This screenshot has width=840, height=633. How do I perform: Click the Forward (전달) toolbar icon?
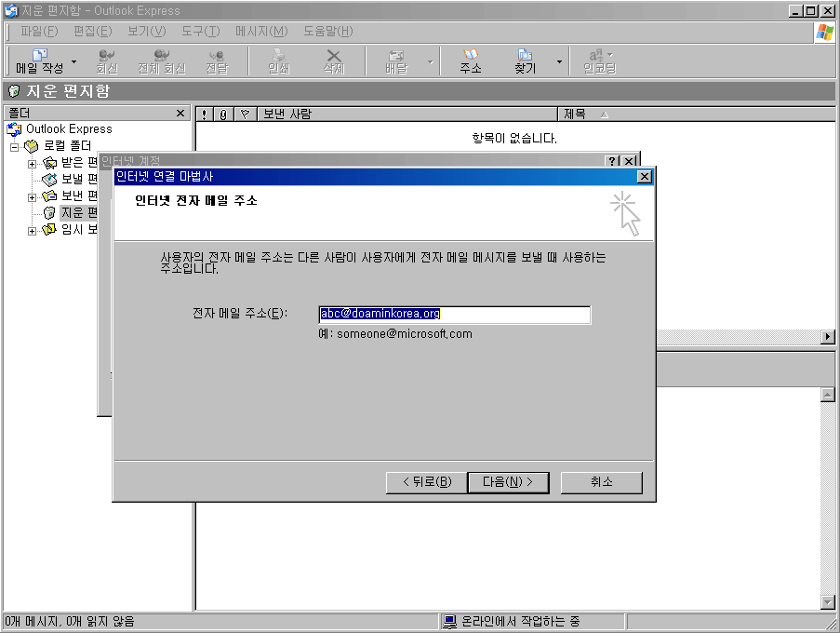coord(217,61)
